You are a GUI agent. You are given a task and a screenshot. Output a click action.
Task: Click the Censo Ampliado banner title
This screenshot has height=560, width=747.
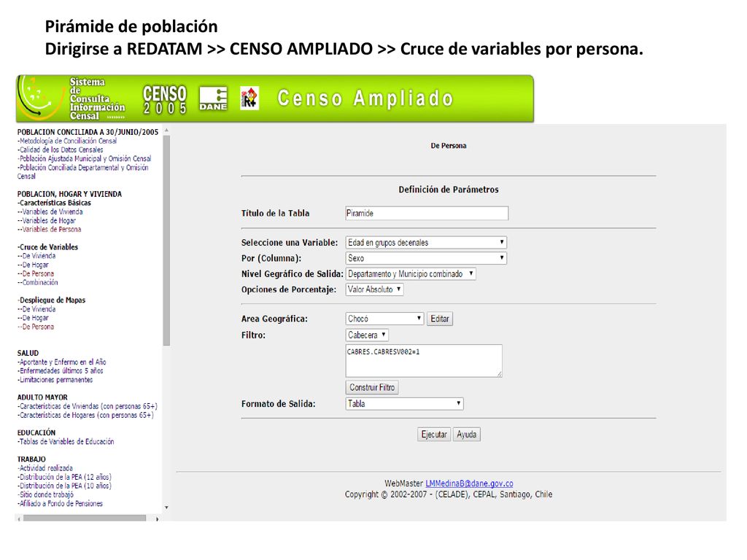[x=365, y=98]
